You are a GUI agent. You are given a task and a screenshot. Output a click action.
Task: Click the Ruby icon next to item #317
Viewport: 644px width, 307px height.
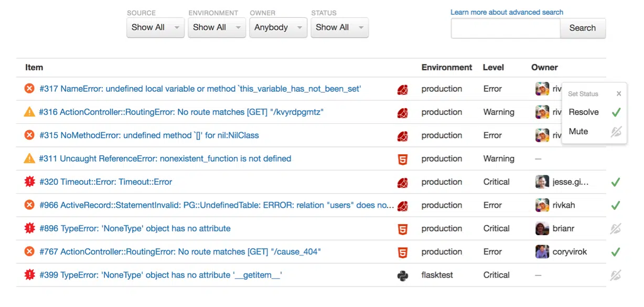click(x=402, y=89)
